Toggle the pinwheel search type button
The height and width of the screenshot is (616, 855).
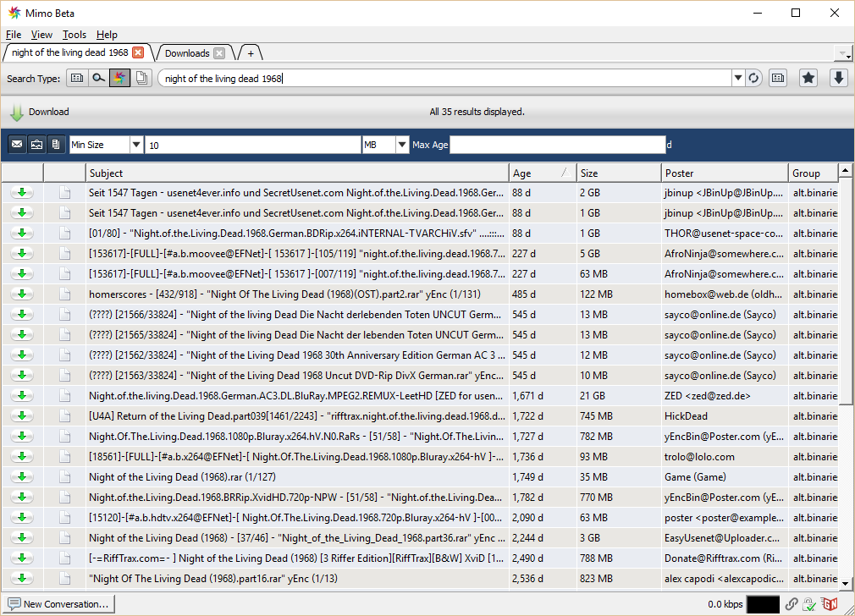point(119,78)
